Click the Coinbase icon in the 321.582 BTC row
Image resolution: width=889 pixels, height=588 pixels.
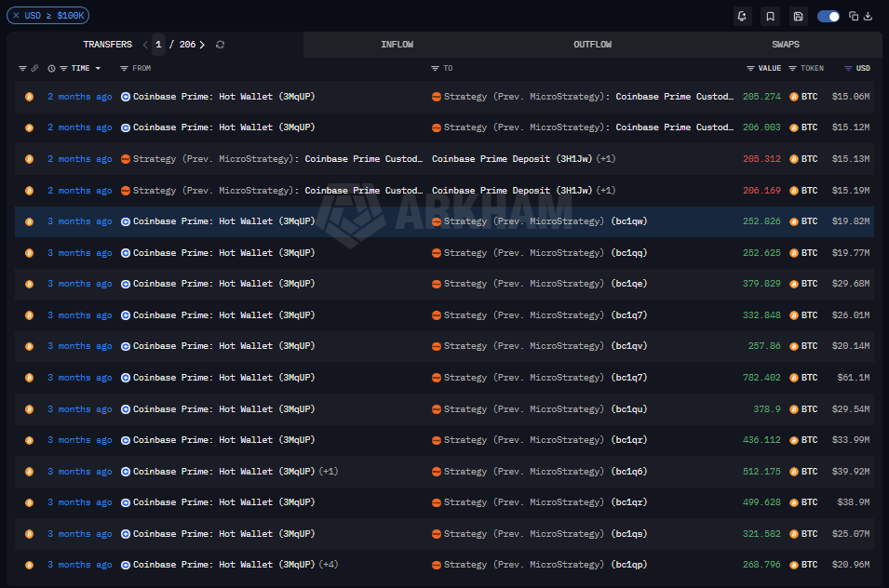[126, 534]
